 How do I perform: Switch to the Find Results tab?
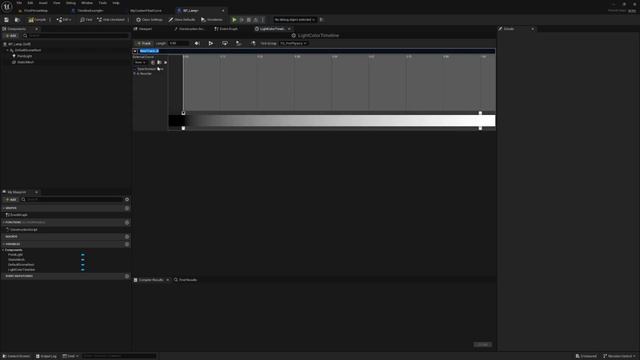coord(186,280)
